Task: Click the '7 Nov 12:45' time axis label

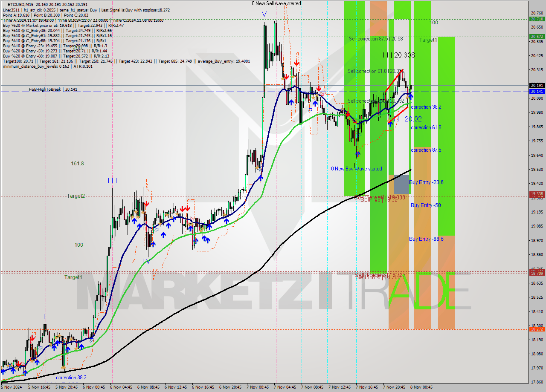Action: [340, 387]
